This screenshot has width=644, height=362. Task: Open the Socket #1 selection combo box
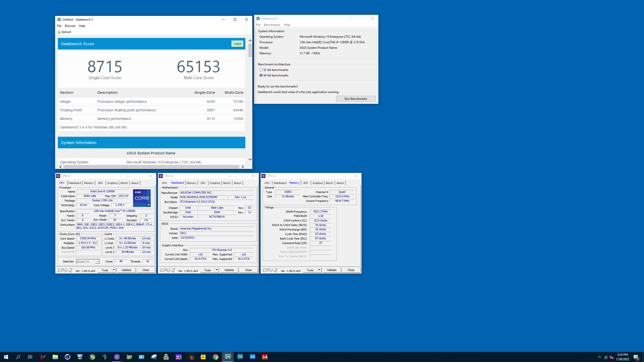click(x=88, y=262)
